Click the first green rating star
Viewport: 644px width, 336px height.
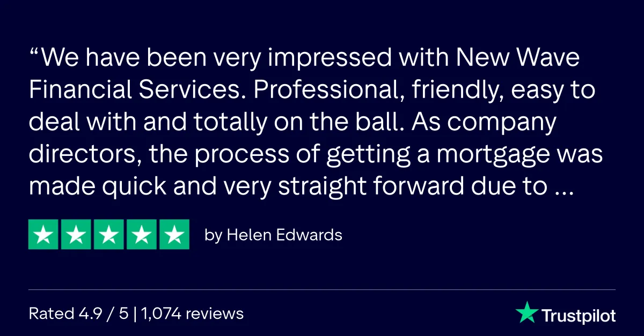point(43,234)
